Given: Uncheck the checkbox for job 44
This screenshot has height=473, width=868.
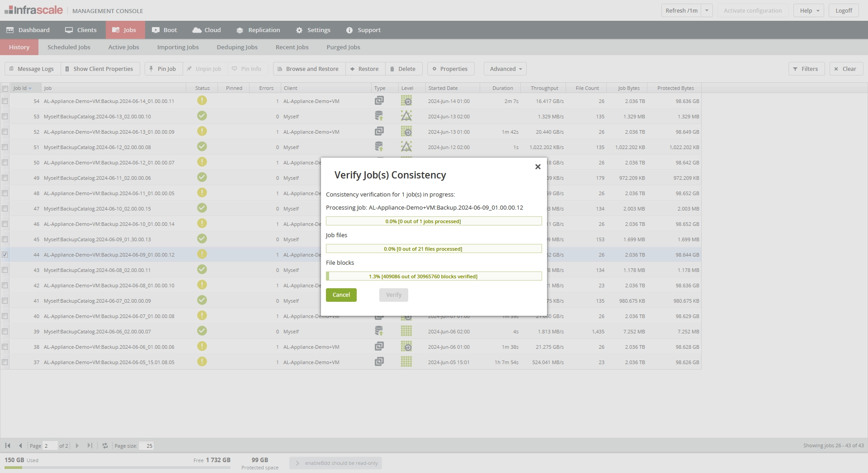Looking at the screenshot, I should click(5, 255).
